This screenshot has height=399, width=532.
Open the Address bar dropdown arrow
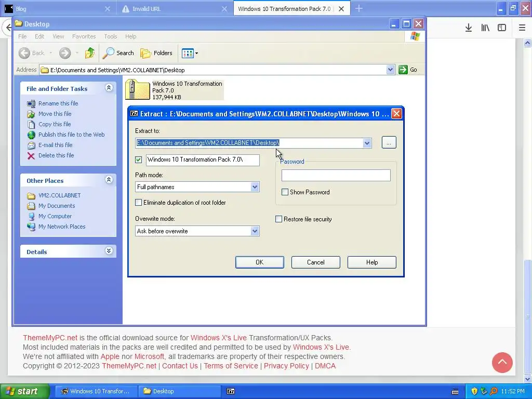tap(390, 70)
